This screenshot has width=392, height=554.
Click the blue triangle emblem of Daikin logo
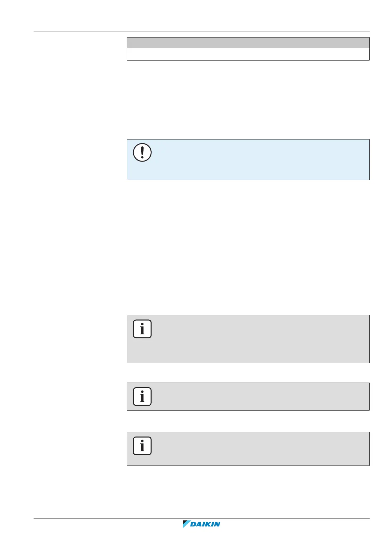186,524
